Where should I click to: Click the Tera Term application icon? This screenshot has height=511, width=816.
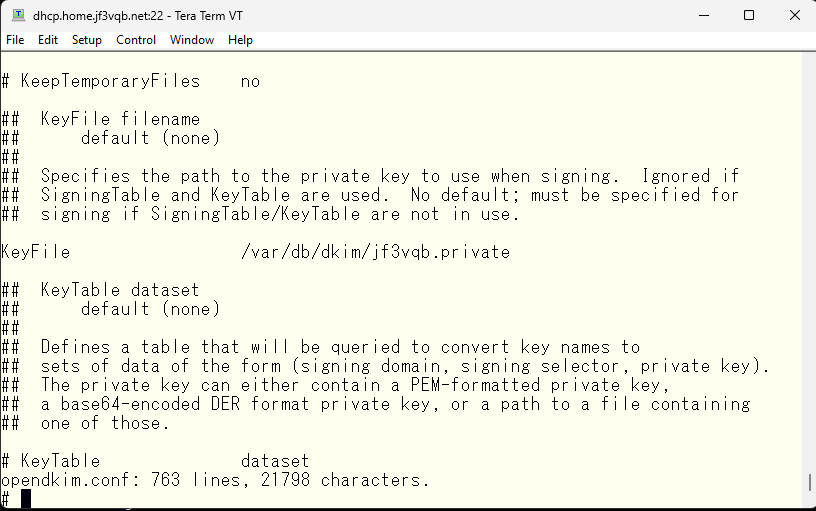tap(19, 15)
